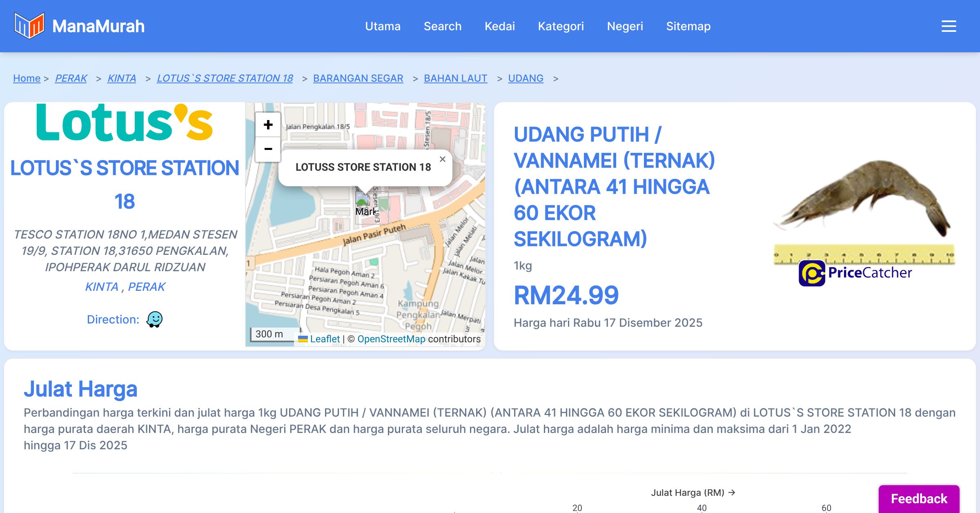The height and width of the screenshot is (513, 980).
Task: Zoom in on the map
Action: point(268,125)
